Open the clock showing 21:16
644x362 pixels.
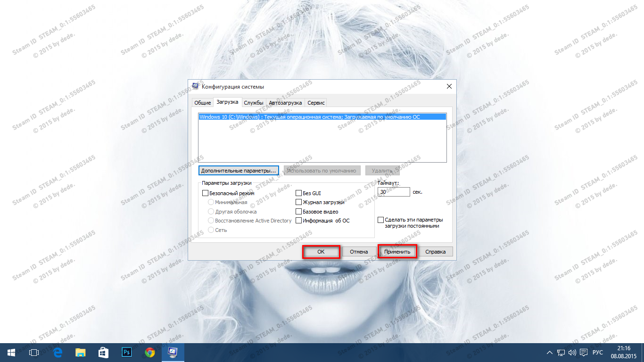point(623,352)
